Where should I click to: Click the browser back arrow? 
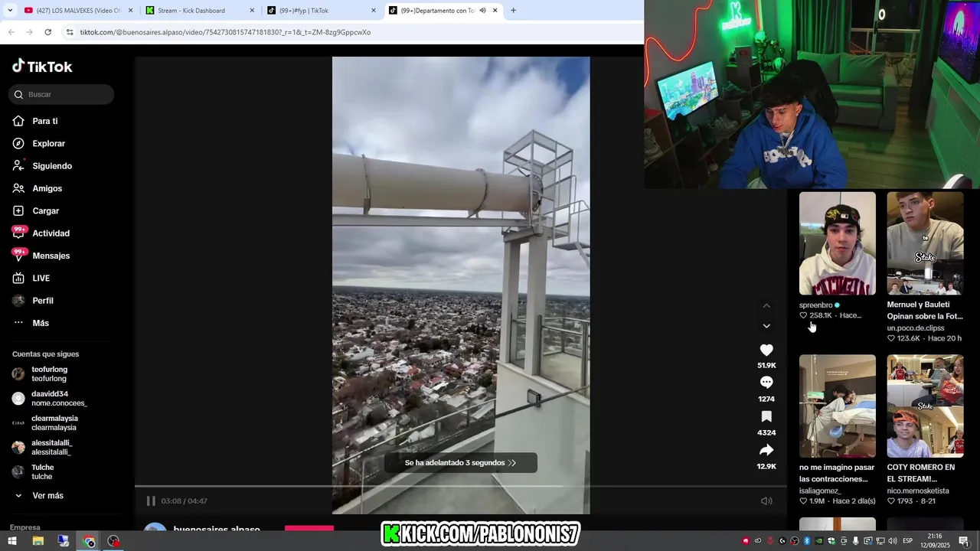(11, 32)
